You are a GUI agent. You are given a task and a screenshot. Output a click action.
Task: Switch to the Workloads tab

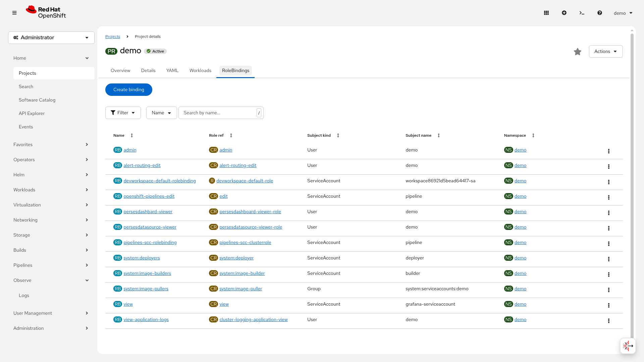[x=200, y=70]
